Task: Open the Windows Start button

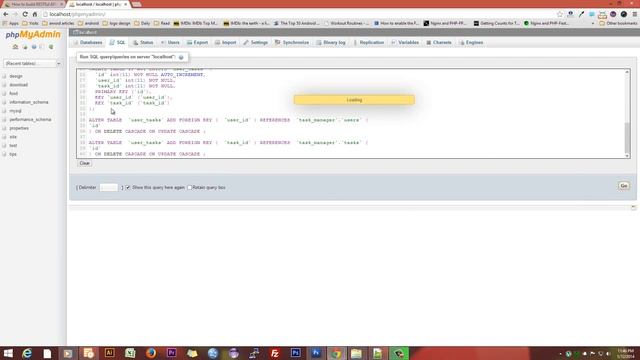Action: coord(8,353)
